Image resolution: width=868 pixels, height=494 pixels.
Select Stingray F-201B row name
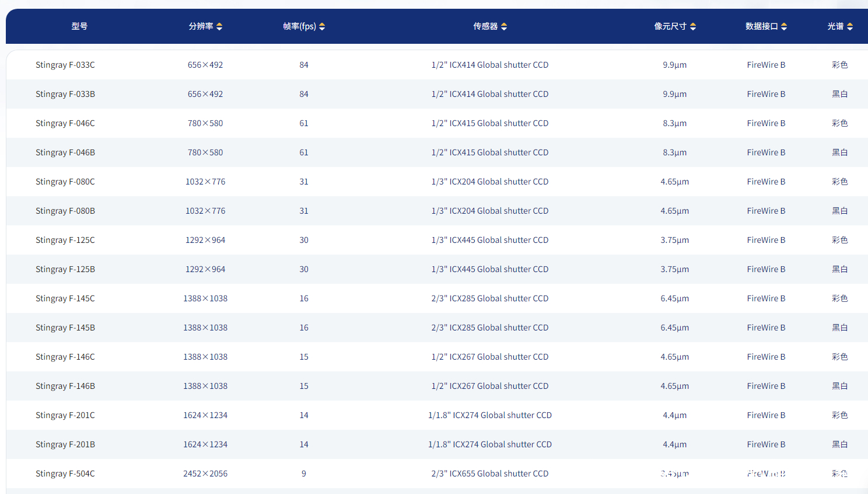[x=65, y=444]
